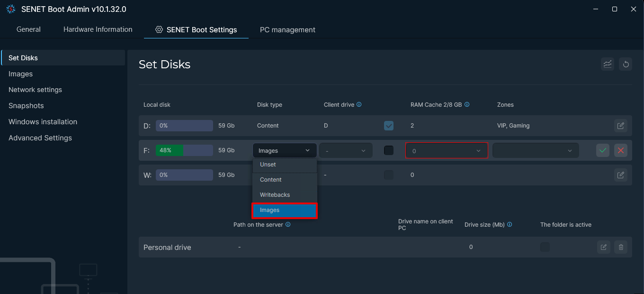Select Set Disks in sidebar
This screenshot has height=294, width=644.
coord(63,58)
